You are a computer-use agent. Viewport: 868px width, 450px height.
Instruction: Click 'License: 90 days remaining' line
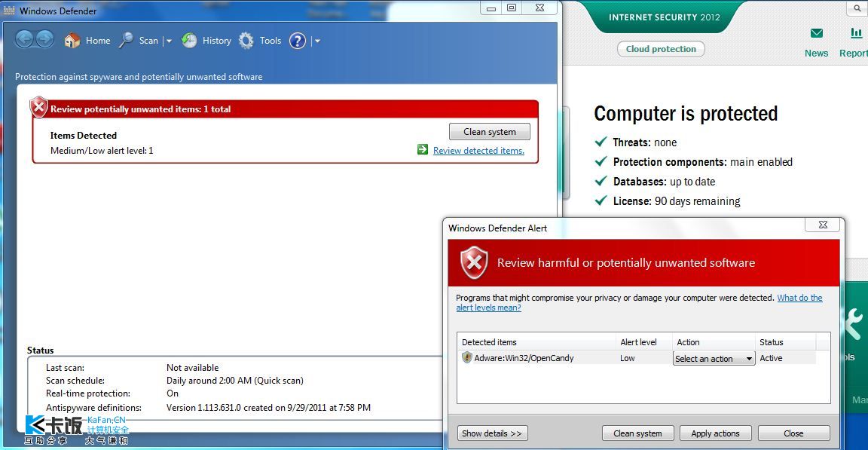tap(677, 201)
